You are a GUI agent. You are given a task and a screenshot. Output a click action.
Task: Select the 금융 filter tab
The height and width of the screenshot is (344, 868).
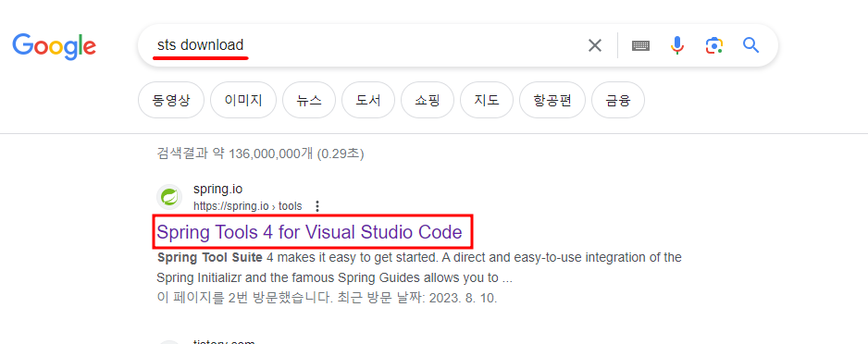click(618, 100)
